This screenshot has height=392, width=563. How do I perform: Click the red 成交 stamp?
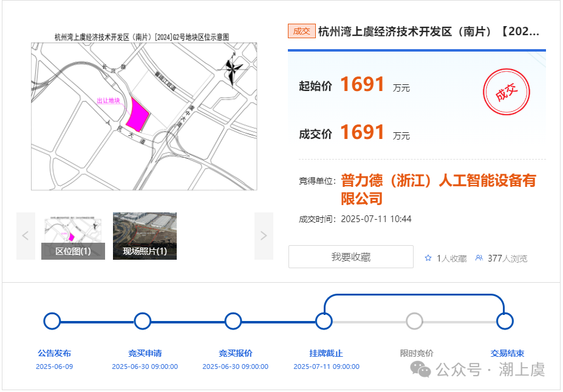(507, 92)
